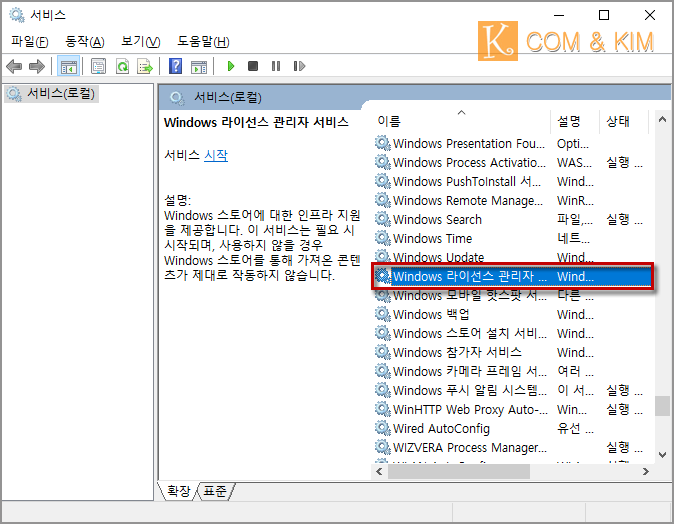Select Windows 스토어 설치 서비스 row
This screenshot has width=674, height=524.
coord(512,333)
